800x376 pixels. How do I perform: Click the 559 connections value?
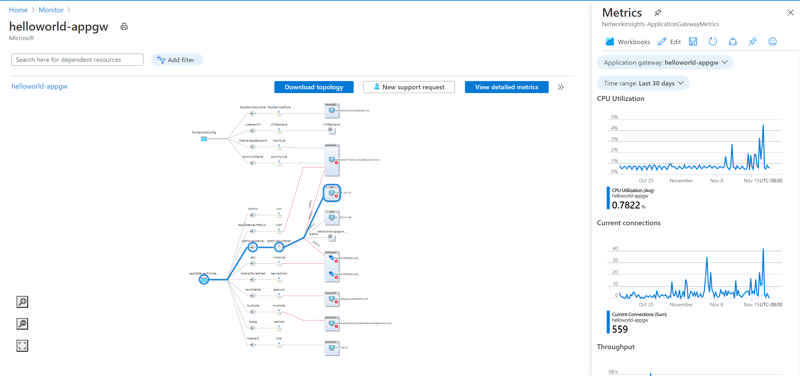[620, 330]
